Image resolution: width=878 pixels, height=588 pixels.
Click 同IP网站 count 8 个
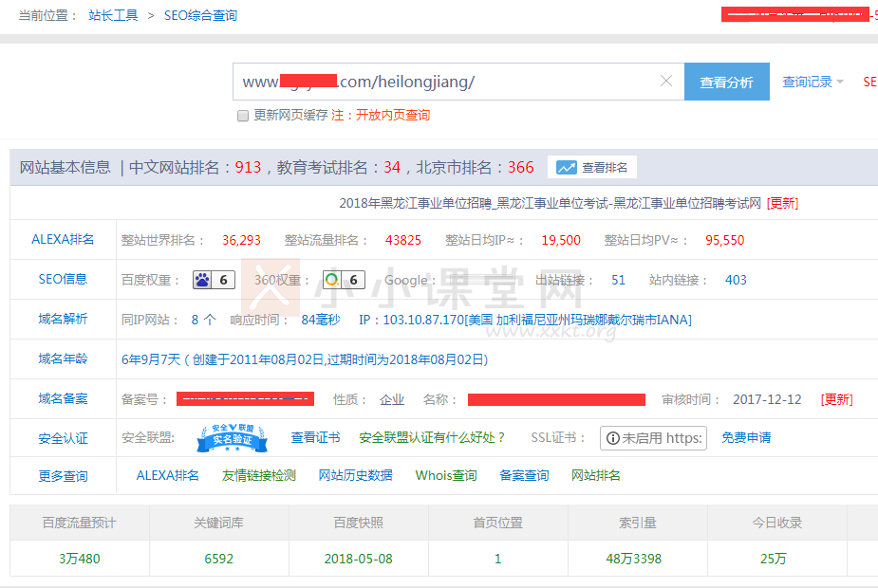pyautogui.click(x=203, y=320)
